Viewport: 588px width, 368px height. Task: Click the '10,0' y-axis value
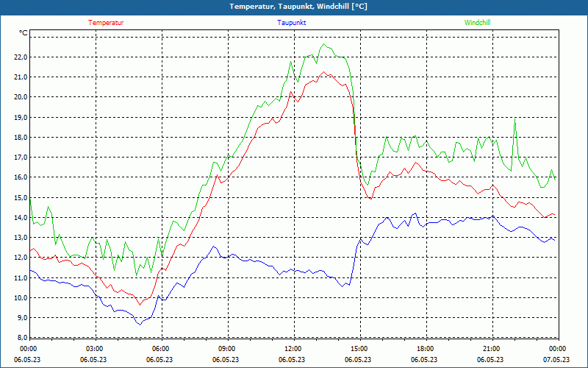21,298
